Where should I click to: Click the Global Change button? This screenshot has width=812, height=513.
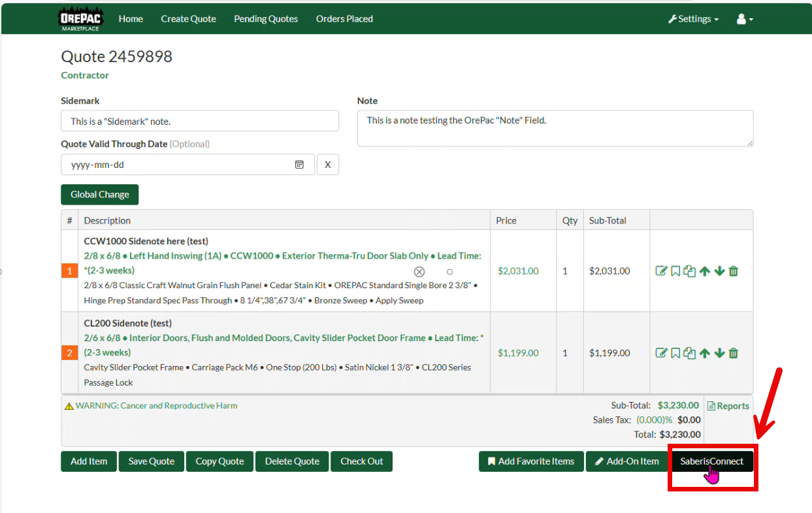pos(100,195)
